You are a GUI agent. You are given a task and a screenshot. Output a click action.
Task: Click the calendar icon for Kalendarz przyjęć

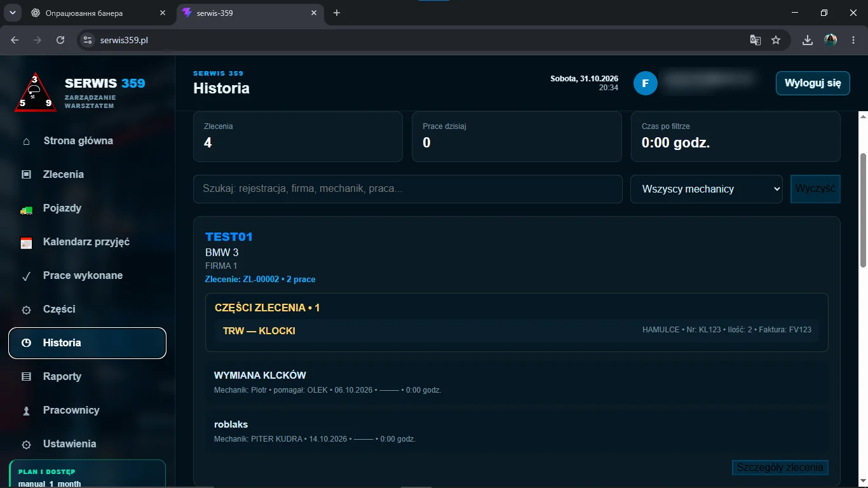click(26, 242)
